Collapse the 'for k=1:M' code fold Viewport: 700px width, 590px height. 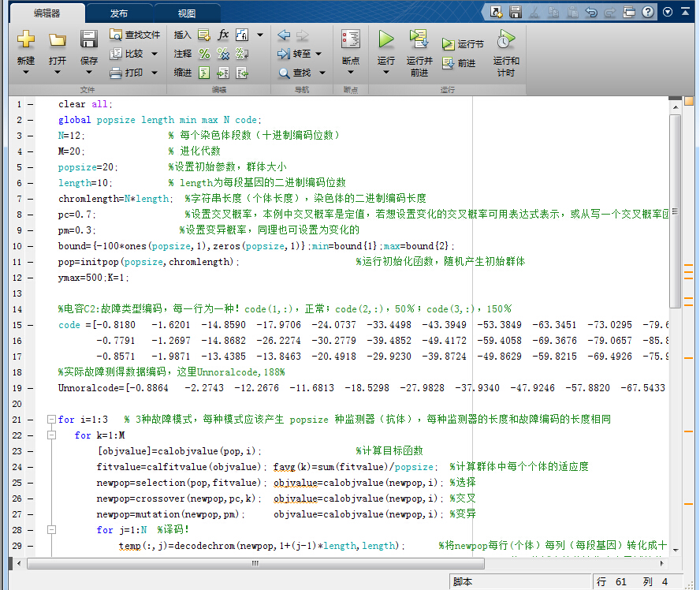click(52, 435)
